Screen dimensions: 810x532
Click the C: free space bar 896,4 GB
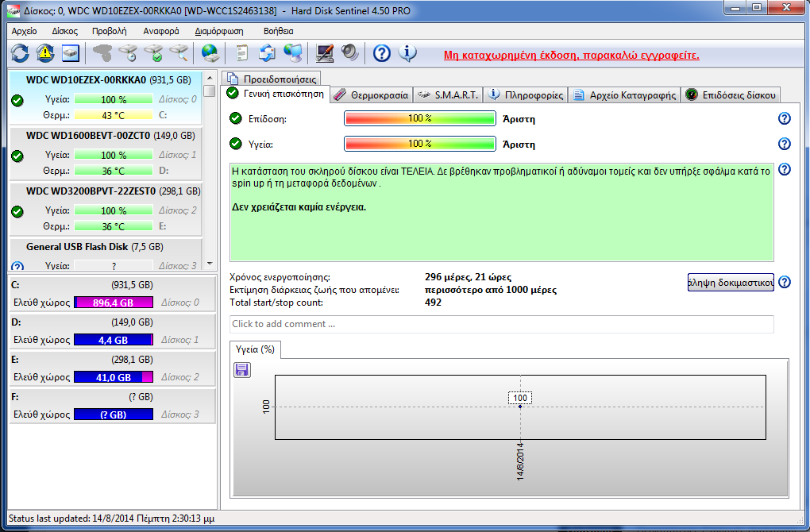coord(113,303)
